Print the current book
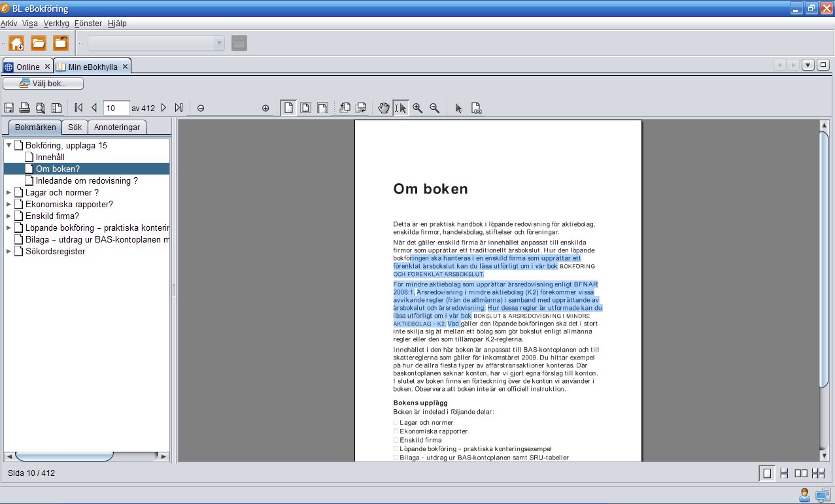The height and width of the screenshot is (504, 835). pyautogui.click(x=24, y=107)
